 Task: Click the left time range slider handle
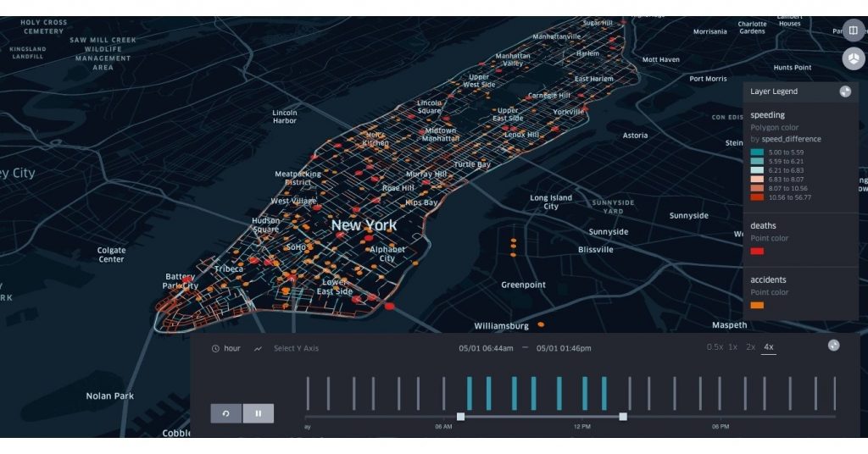[x=460, y=417]
